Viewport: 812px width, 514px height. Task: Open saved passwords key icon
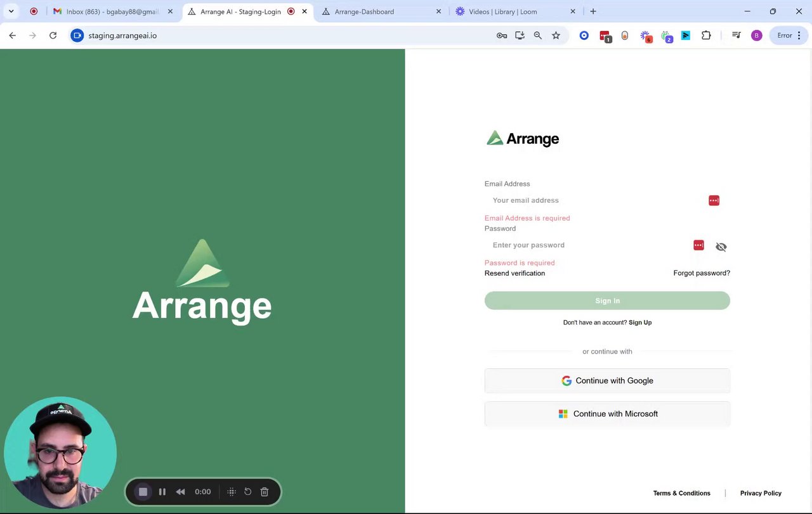coord(502,35)
